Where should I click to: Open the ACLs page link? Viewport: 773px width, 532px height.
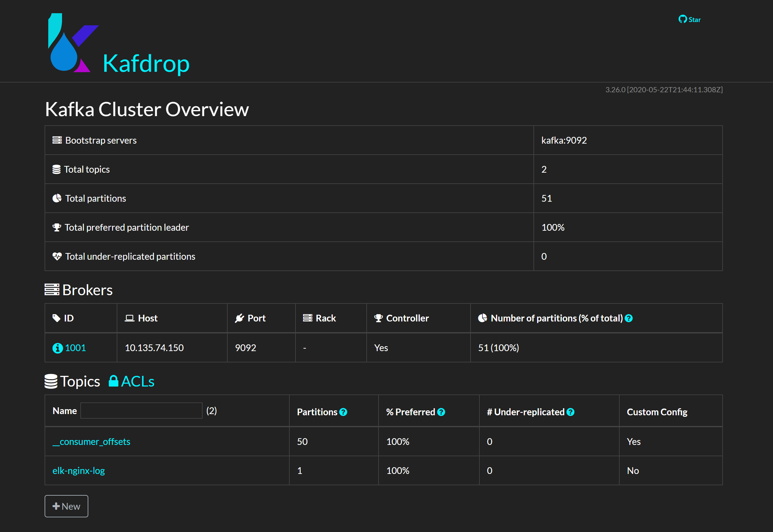click(132, 381)
